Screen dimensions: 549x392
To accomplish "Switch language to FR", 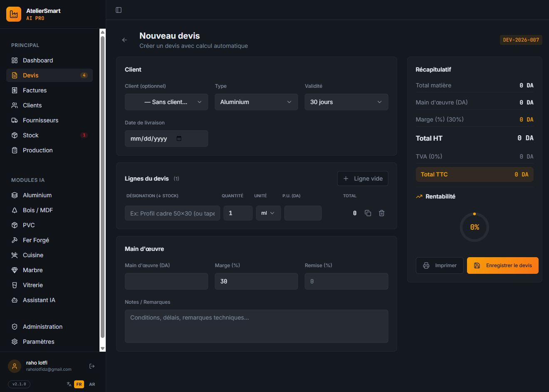I will (x=79, y=384).
